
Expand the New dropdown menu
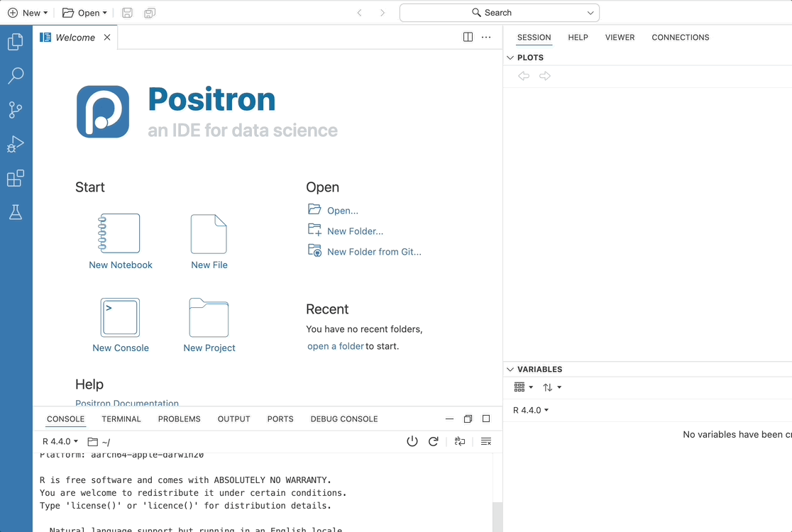pyautogui.click(x=28, y=13)
